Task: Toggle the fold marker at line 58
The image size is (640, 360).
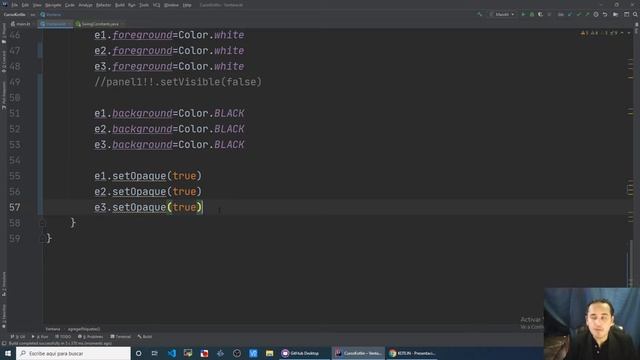Action: [42, 223]
